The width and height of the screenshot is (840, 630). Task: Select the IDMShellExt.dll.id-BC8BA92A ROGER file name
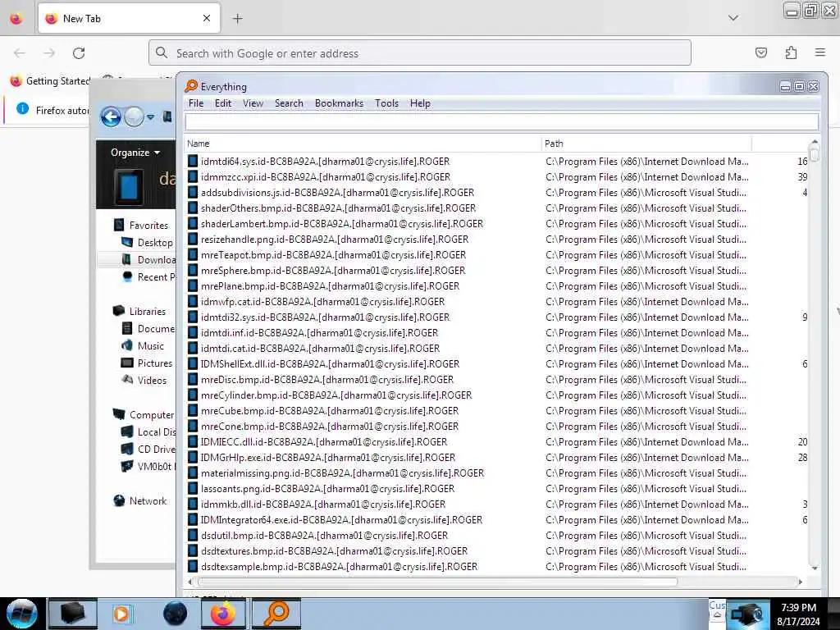(330, 363)
